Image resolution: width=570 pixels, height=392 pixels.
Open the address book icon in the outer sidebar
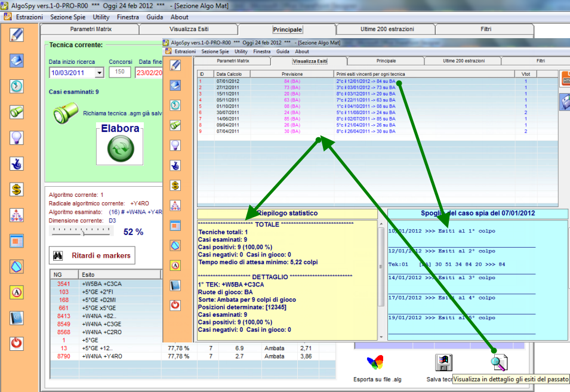coord(17,318)
